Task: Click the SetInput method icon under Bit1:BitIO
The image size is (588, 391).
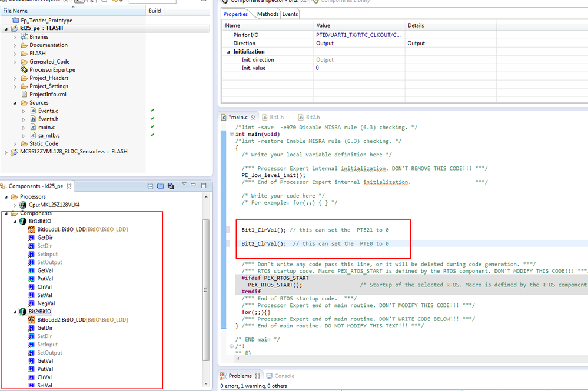Action: click(32, 255)
